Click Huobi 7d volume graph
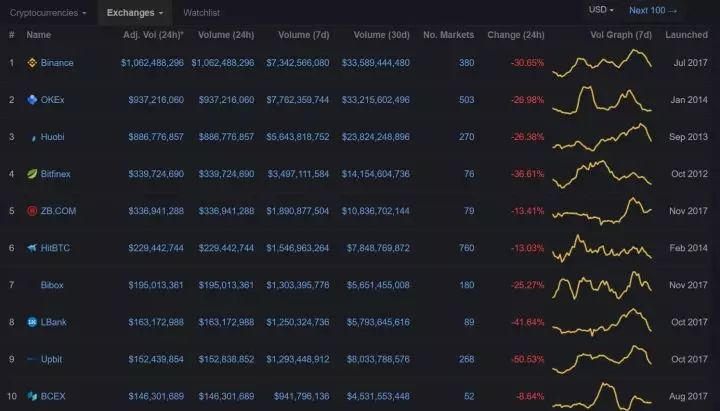Image resolution: width=720 pixels, height=411 pixels. (x=602, y=137)
